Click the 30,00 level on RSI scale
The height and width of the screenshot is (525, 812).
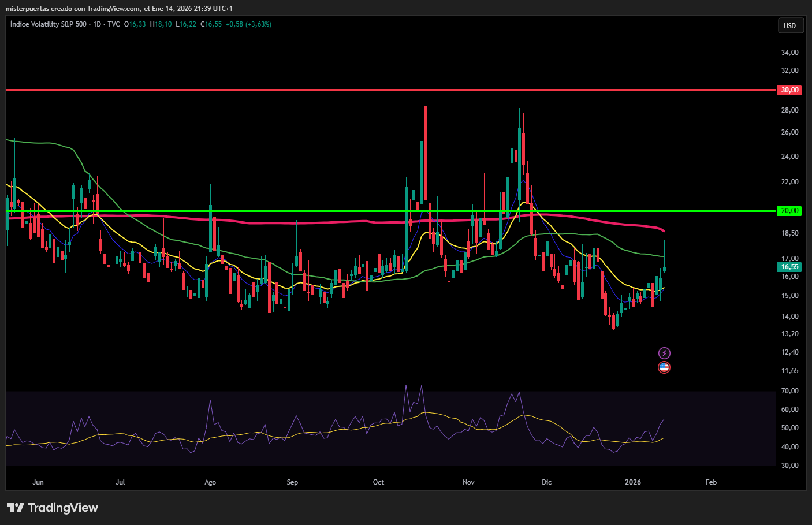pyautogui.click(x=789, y=466)
